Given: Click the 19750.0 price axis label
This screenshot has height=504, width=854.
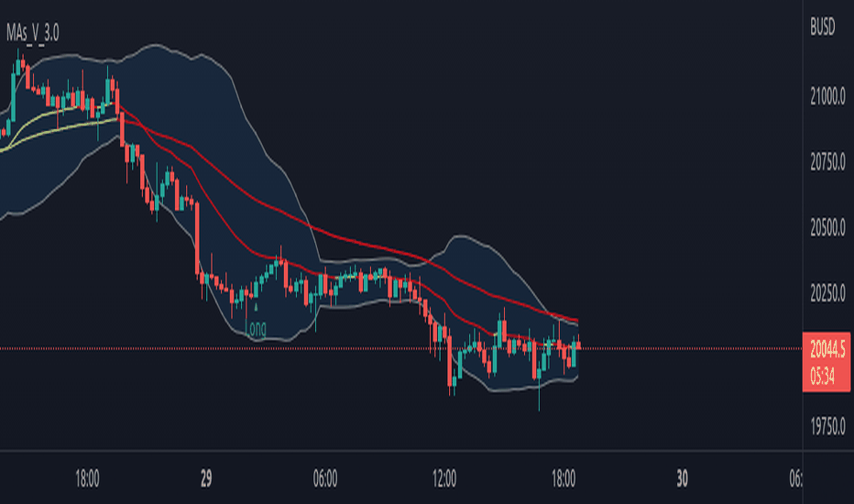Looking at the screenshot, I should click(827, 426).
